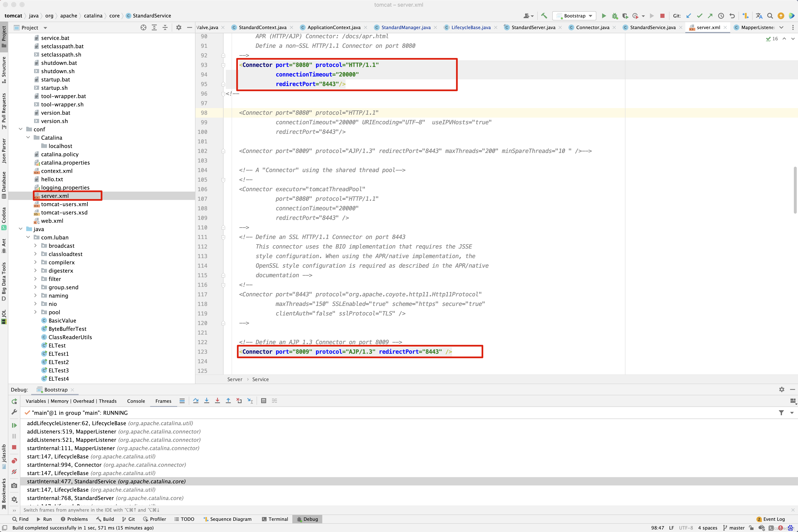Expand the pool package
Screen dimensions: 798x532
pos(35,312)
